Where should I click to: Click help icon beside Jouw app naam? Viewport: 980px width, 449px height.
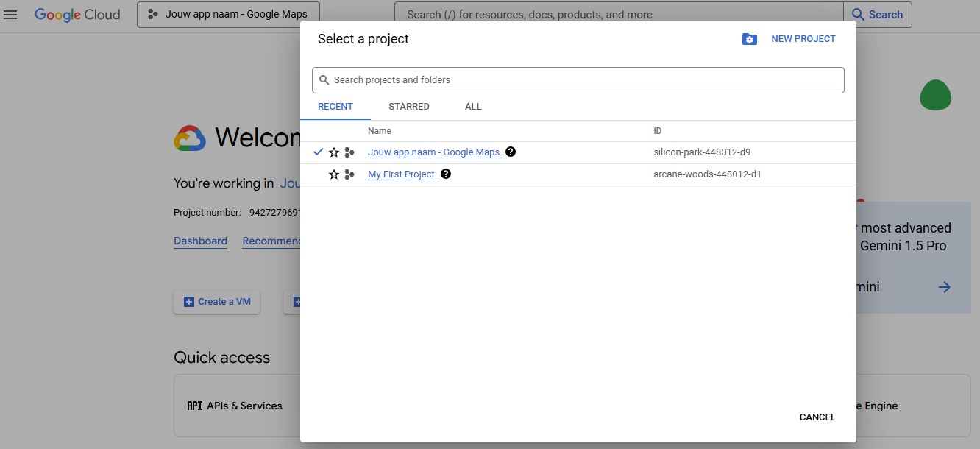point(511,152)
